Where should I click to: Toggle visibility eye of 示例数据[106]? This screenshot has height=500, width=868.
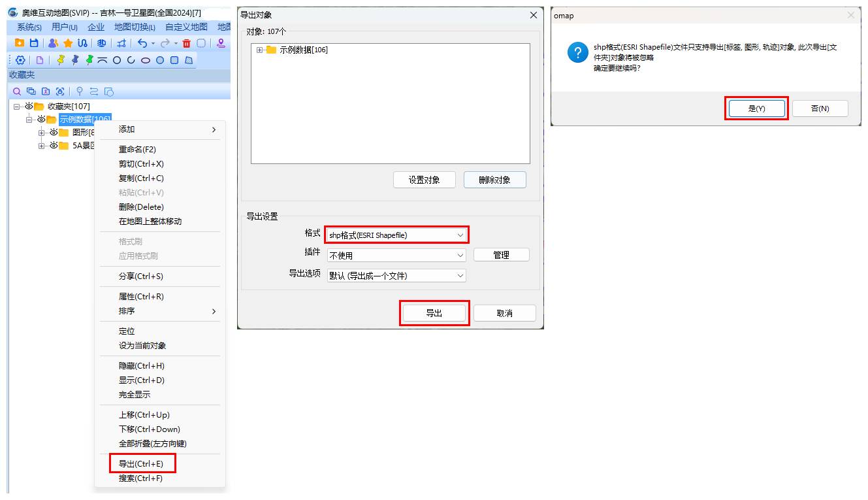tap(41, 119)
